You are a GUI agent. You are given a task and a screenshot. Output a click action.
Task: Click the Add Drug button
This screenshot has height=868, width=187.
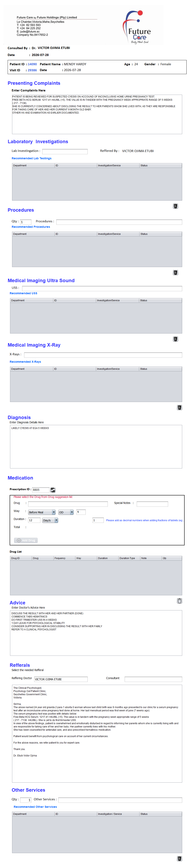26,540
